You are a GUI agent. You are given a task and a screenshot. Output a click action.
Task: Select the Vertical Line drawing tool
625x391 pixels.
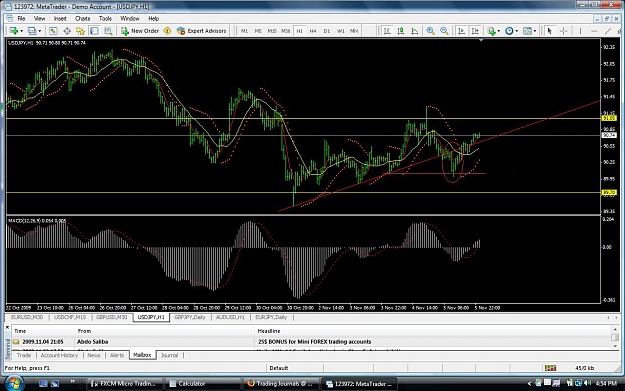click(x=580, y=31)
